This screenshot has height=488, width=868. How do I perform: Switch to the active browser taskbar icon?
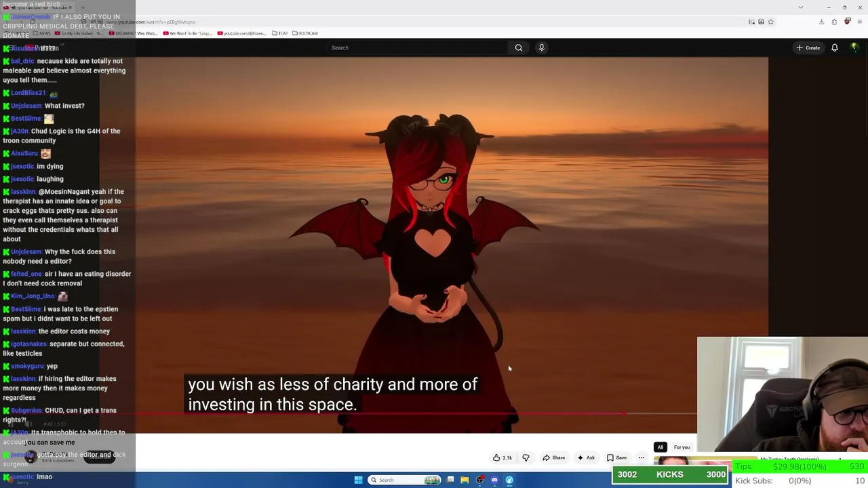point(509,480)
